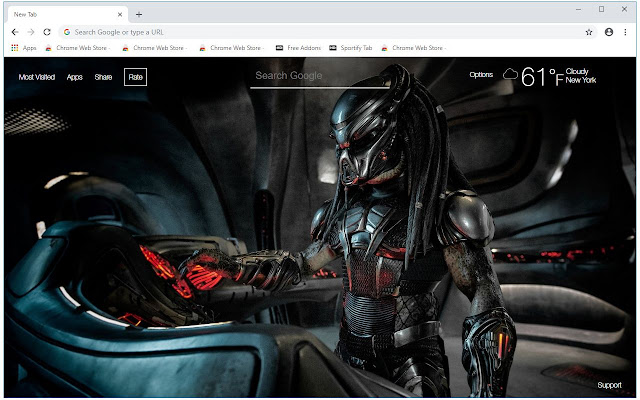Viewport: 640px width, 400px height.
Task: Open the Support link
Action: (609, 385)
